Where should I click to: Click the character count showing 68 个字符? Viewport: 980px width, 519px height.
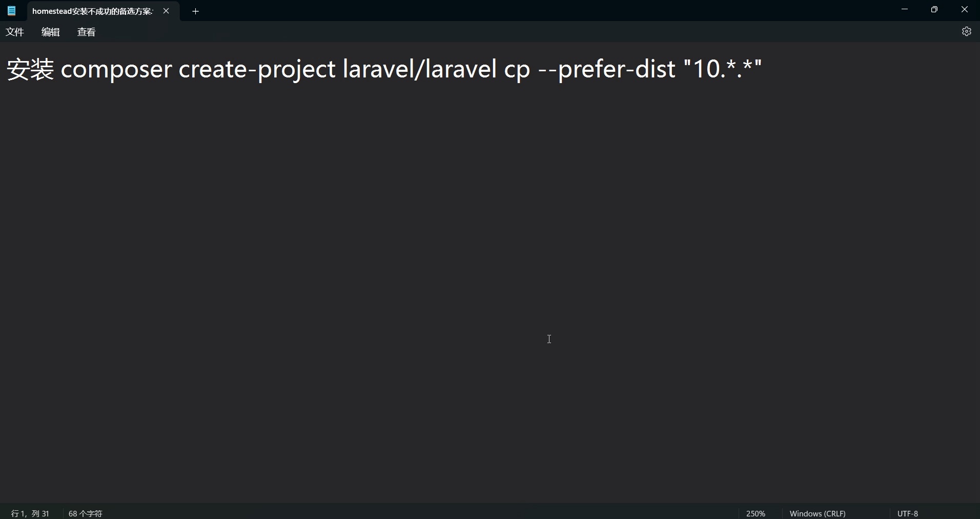coord(85,513)
